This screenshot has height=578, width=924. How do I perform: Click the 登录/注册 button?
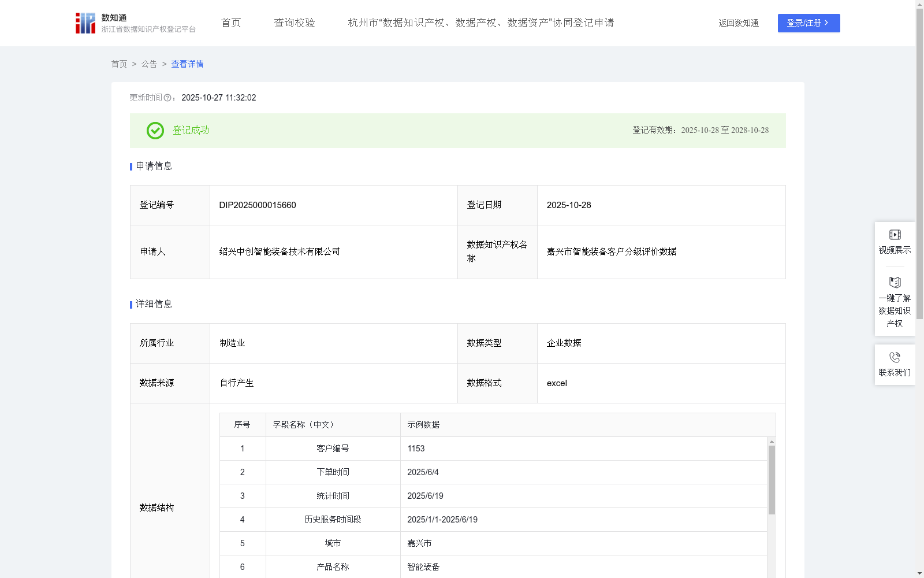coord(808,23)
